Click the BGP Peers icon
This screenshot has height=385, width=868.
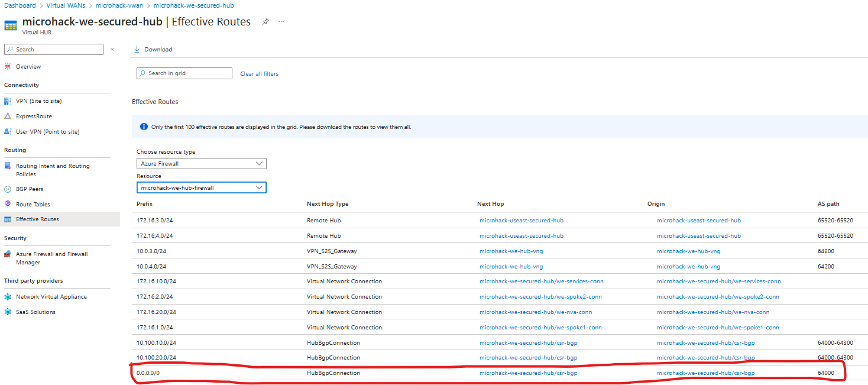[8, 189]
